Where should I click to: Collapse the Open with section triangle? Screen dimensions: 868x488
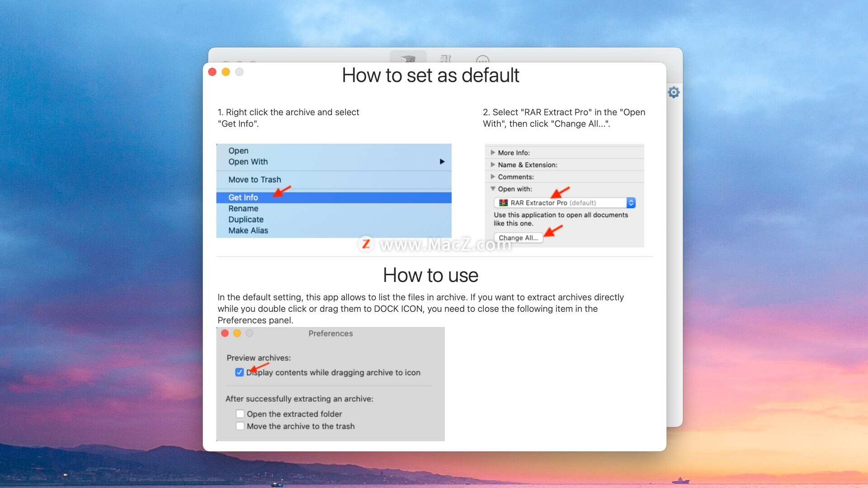pyautogui.click(x=493, y=189)
